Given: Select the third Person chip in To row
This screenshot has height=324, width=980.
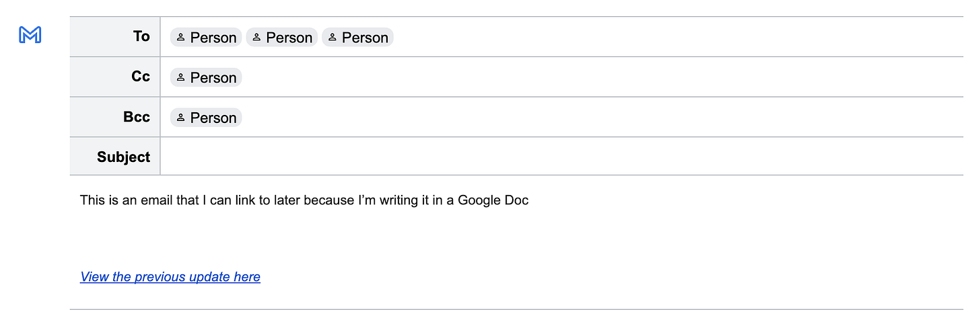Looking at the screenshot, I should [357, 38].
